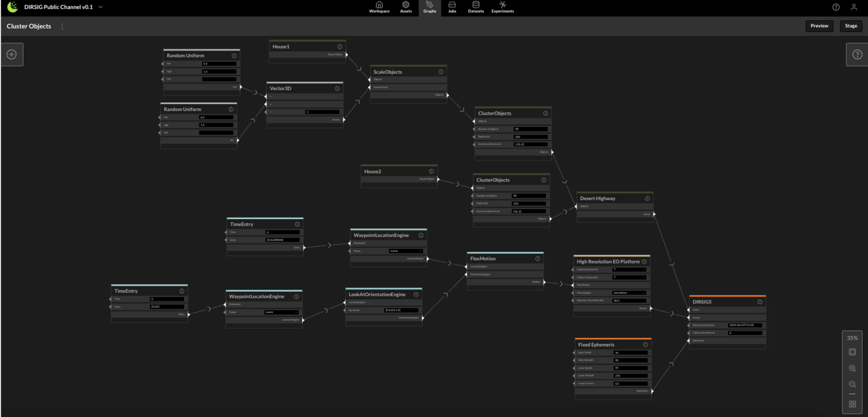Switch to the Datasets tab
The height and width of the screenshot is (417, 868).
click(476, 7)
